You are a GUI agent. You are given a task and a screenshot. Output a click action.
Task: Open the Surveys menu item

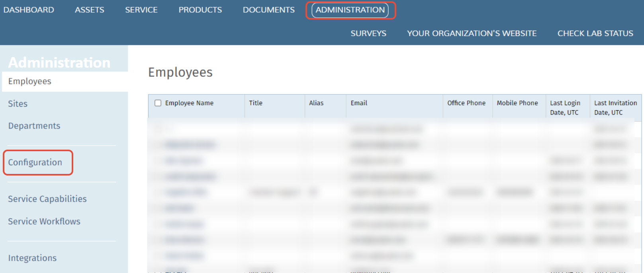(x=368, y=33)
